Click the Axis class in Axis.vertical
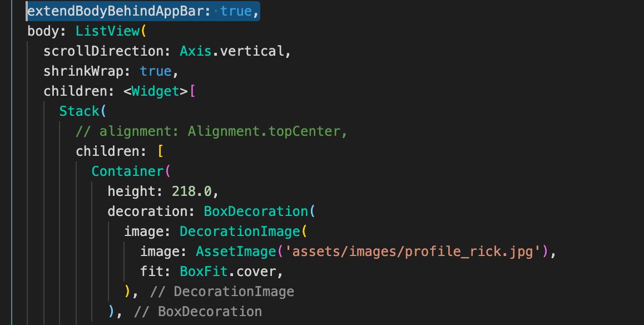This screenshot has height=325, width=644. pos(196,51)
